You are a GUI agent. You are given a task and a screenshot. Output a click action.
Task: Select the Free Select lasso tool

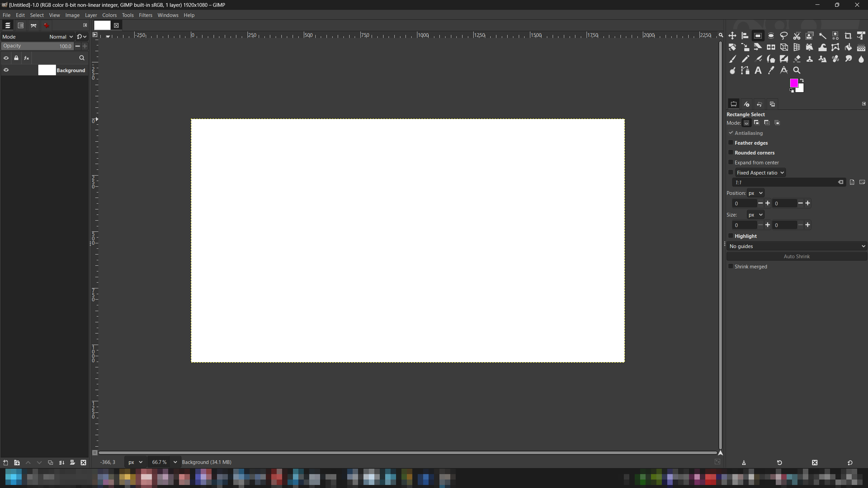(x=784, y=36)
